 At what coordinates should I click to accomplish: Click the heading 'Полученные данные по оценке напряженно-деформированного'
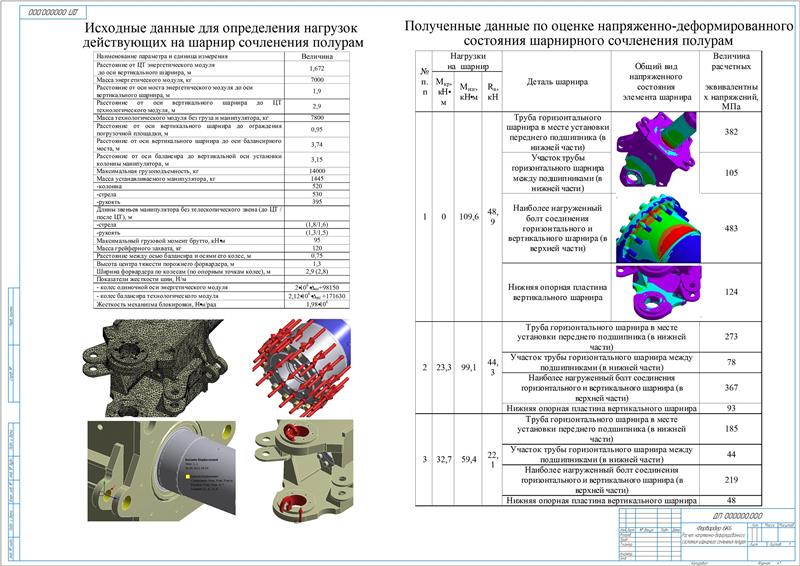coord(599,26)
